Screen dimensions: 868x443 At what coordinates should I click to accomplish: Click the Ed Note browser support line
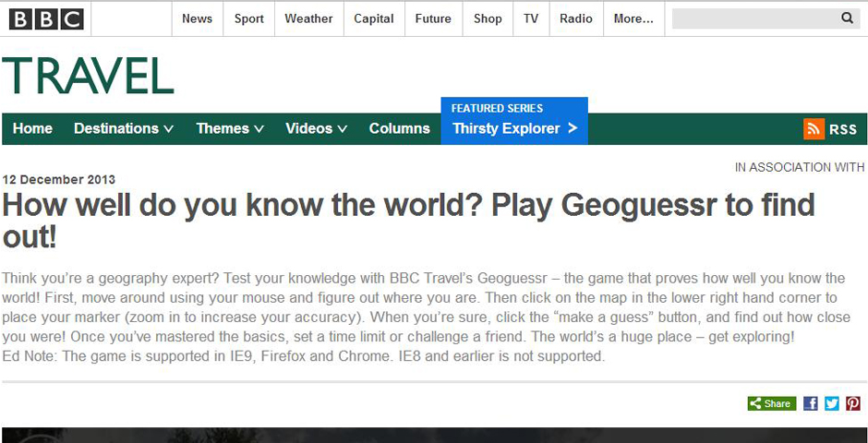[304, 356]
